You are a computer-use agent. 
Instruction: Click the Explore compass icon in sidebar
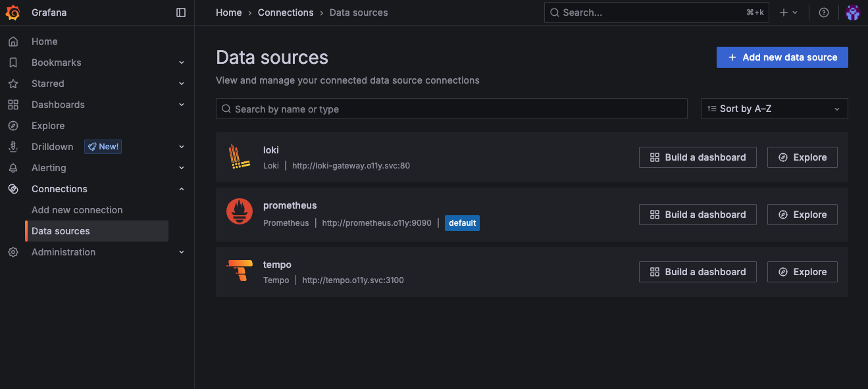[13, 126]
